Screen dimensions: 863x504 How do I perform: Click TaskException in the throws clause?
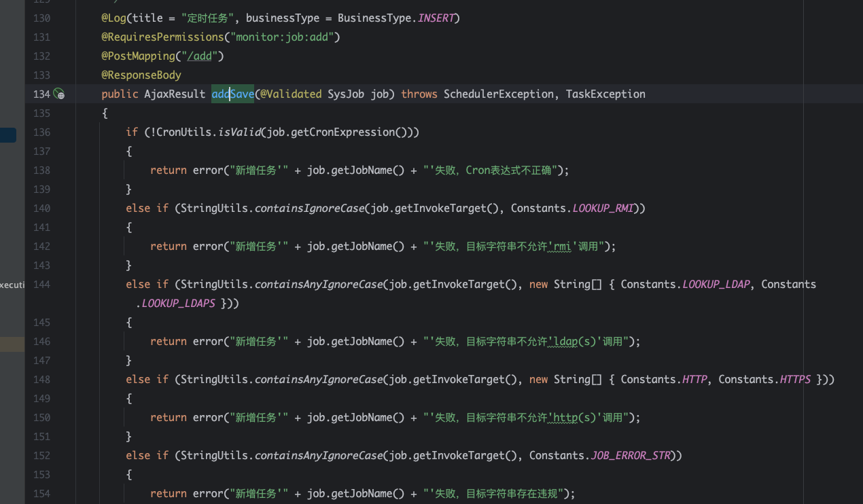pos(605,94)
